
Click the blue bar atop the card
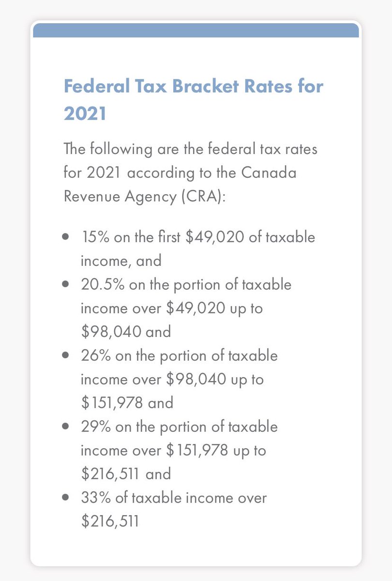(196, 31)
